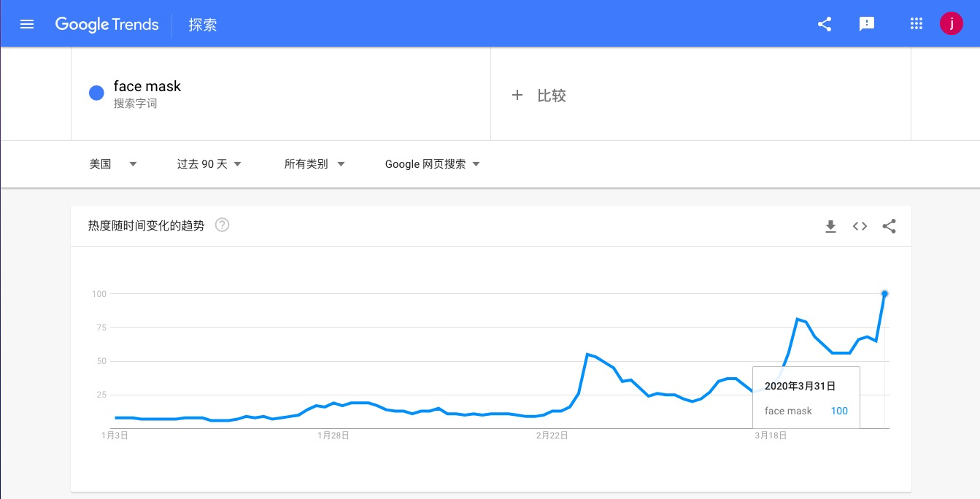Download the trend chart as CSV
Image resolution: width=980 pixels, height=499 pixels.
pos(830,226)
